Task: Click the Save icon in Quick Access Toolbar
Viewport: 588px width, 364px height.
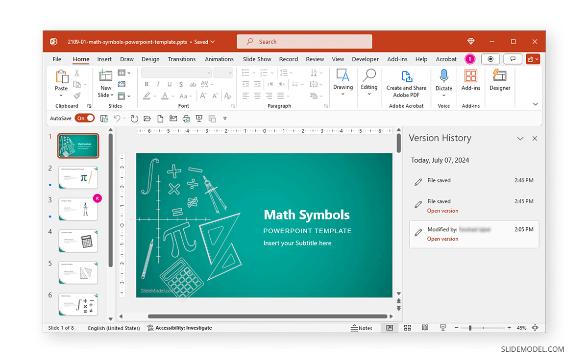Action: (x=104, y=119)
